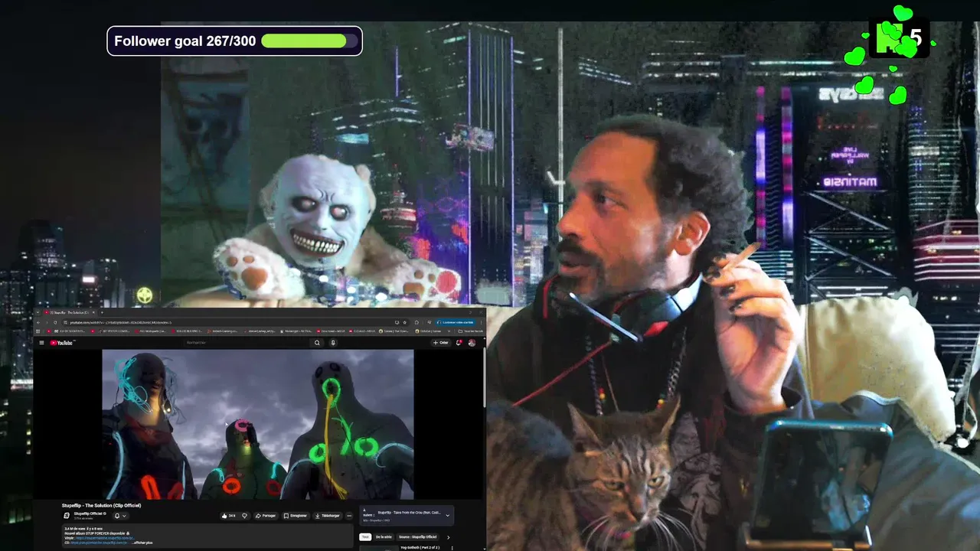Viewport: 980px width, 551px height.
Task: Open the browser tab search dropdown
Action: (x=37, y=312)
